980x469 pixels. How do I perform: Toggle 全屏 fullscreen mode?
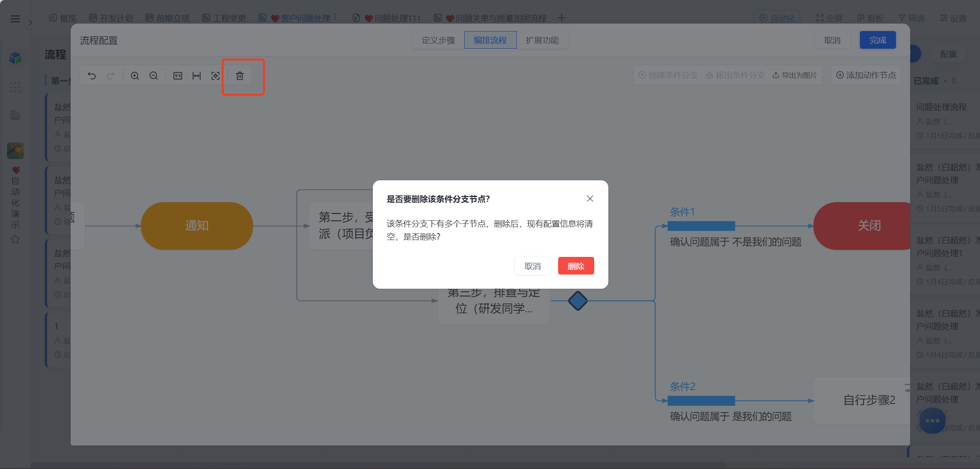click(x=829, y=18)
